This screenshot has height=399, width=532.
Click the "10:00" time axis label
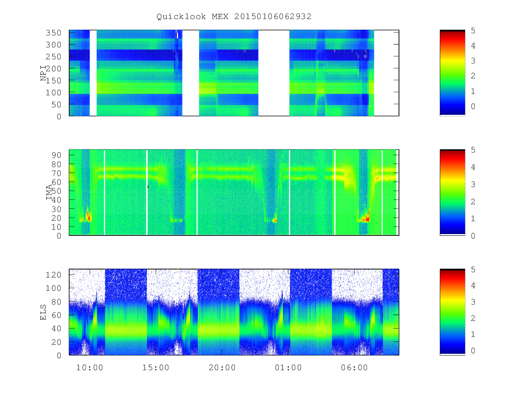pos(90,368)
